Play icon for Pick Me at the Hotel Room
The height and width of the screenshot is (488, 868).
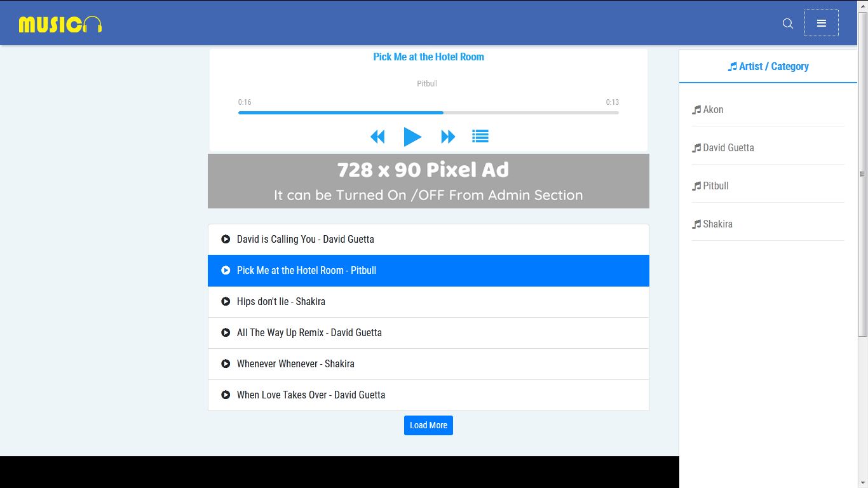[226, 270]
